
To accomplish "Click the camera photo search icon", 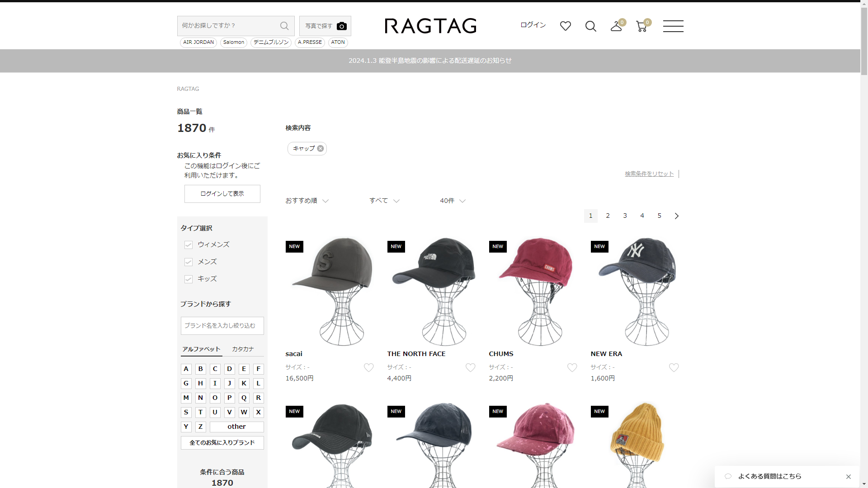I will pyautogui.click(x=342, y=26).
